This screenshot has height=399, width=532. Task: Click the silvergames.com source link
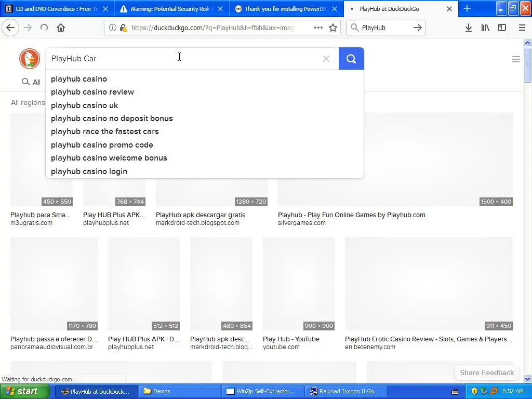coord(302,223)
